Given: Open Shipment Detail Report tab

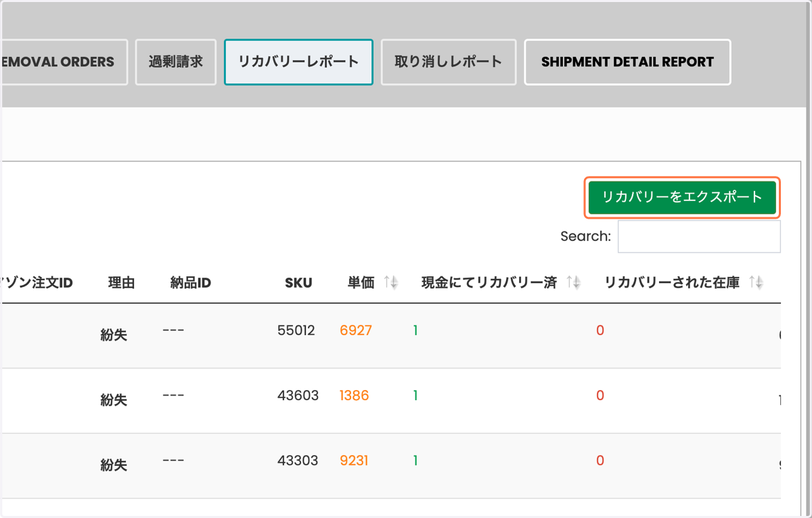Looking at the screenshot, I should [x=627, y=62].
